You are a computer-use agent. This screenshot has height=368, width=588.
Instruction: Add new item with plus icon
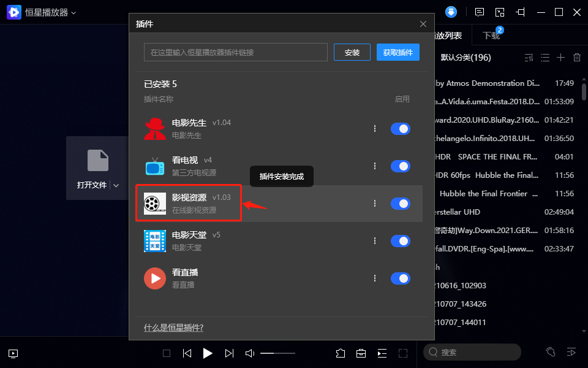click(x=560, y=58)
